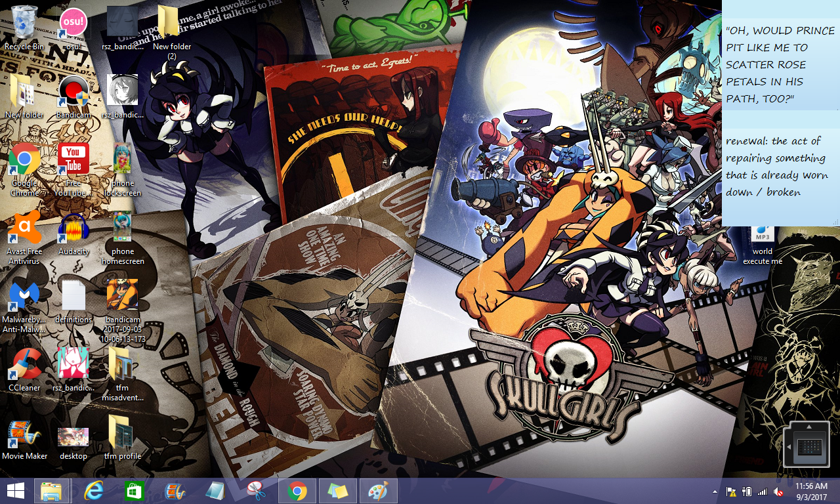Select the Movie Maker desktop shortcut
Screen dimensions: 840x504
[x=24, y=437]
